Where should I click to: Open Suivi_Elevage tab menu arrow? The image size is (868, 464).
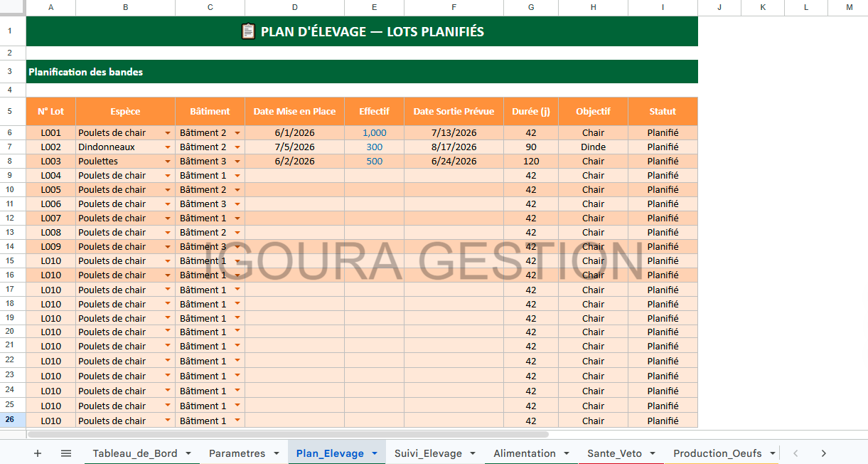473,453
